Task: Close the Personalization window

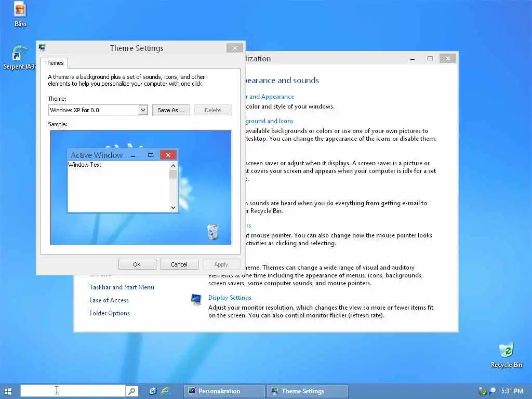Action: (x=448, y=58)
